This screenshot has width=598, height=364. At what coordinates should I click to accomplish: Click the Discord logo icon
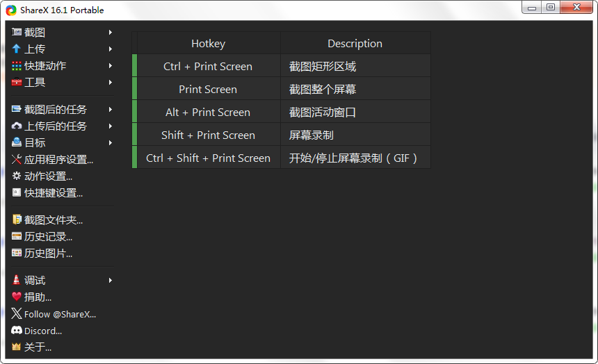(17, 331)
